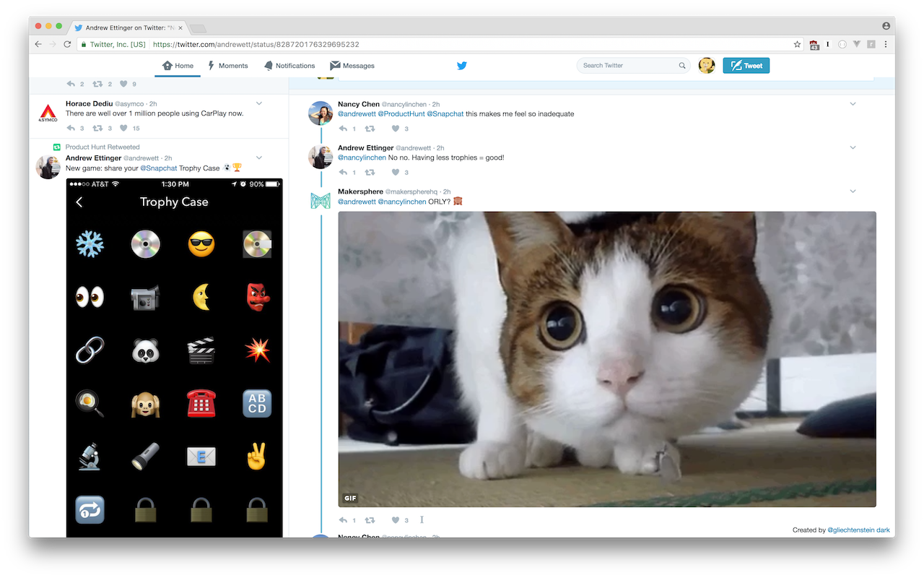Viewport: 924px width, 578px height.
Task: Click the reply icon with count 2 at top
Action: 70,84
